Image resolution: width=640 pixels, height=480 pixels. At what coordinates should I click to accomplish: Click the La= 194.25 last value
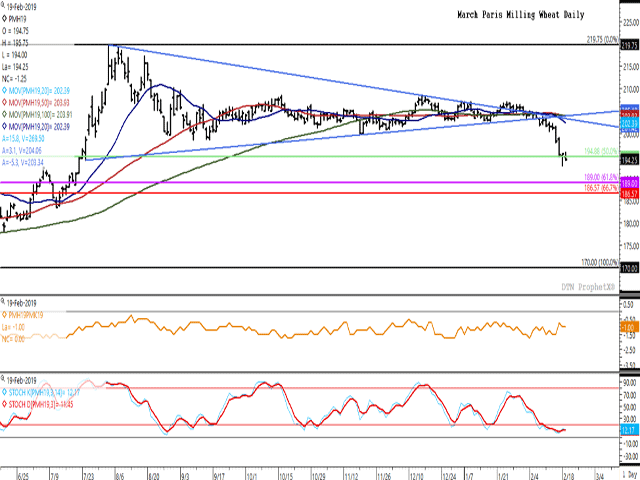click(15, 67)
